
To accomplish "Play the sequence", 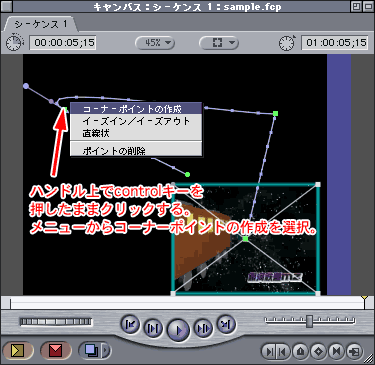I will (178, 330).
